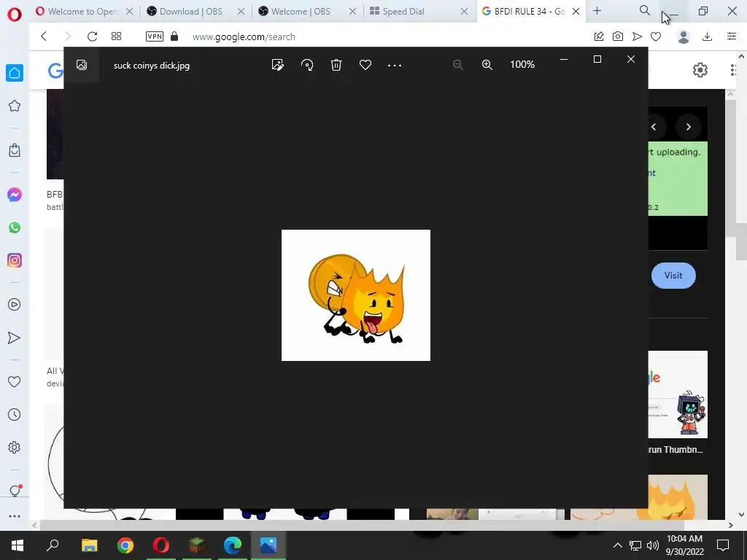Click the Opera logo menu button
Viewport: 747px width, 560px height.
pyautogui.click(x=15, y=15)
